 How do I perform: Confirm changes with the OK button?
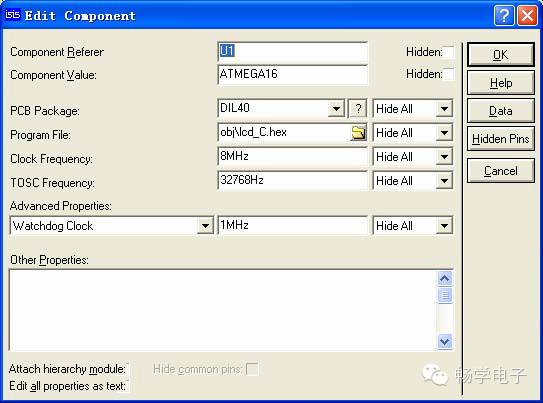coord(500,55)
